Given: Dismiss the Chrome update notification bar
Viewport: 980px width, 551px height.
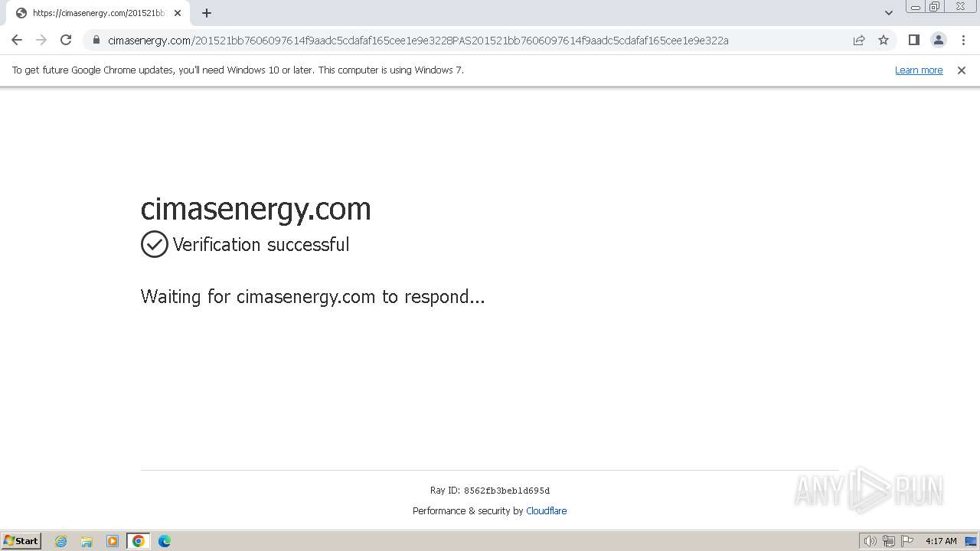Looking at the screenshot, I should (962, 70).
